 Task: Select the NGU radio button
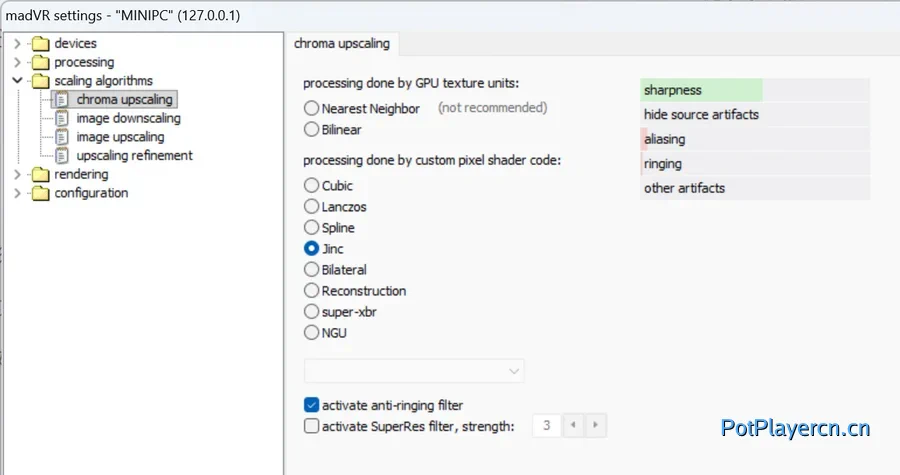(312, 333)
